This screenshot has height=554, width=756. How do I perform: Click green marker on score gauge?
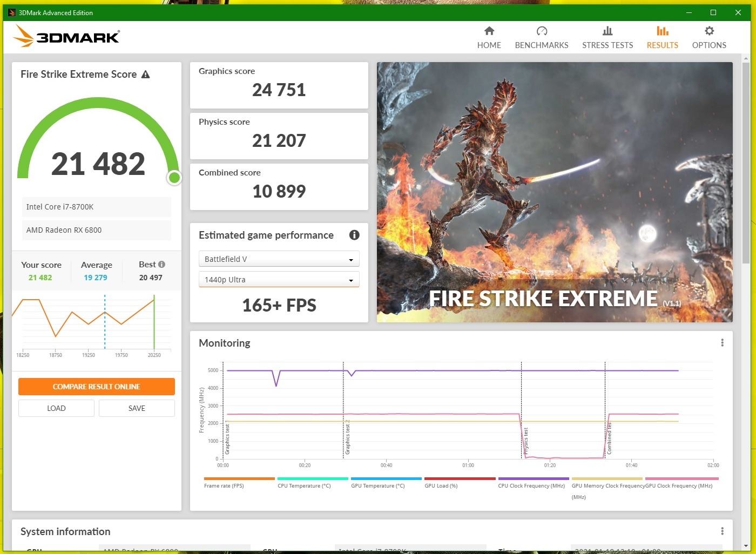(174, 177)
